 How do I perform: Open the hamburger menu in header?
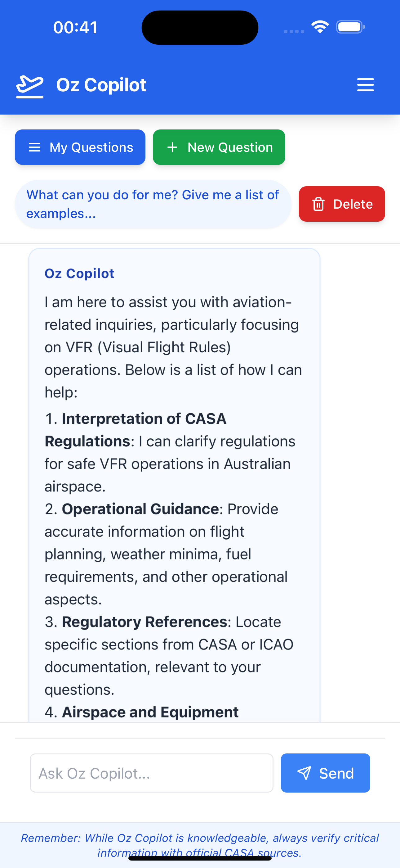365,84
